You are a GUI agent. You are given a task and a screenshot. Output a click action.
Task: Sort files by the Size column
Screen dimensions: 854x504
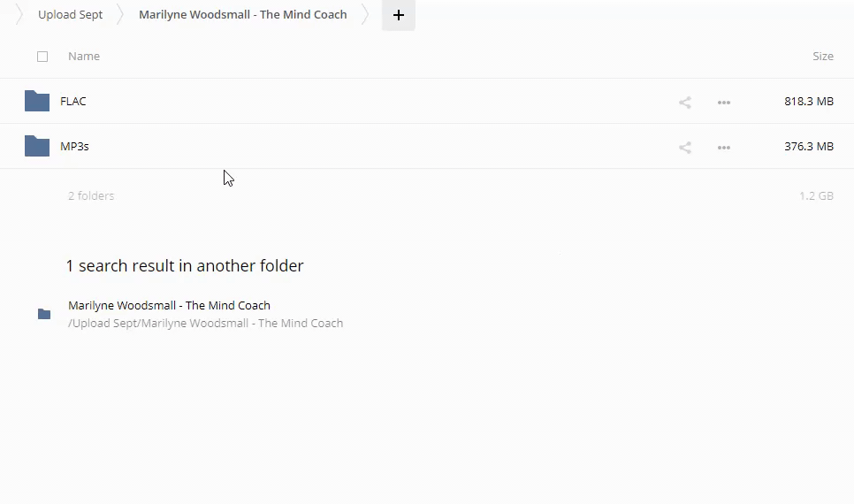pyautogui.click(x=822, y=57)
